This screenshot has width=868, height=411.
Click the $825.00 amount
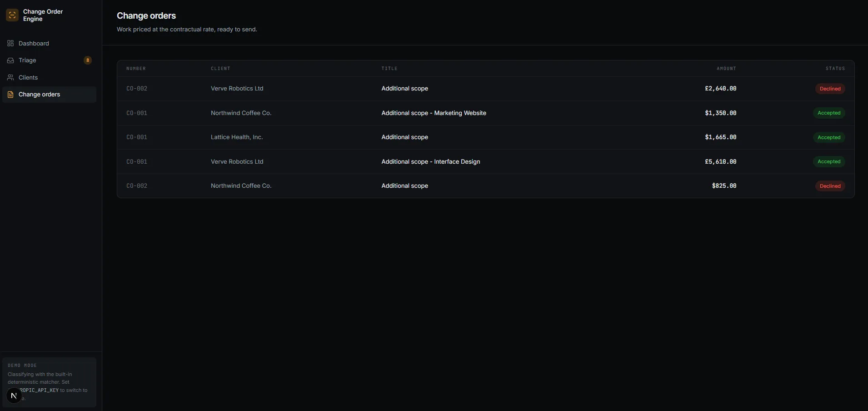pos(724,186)
